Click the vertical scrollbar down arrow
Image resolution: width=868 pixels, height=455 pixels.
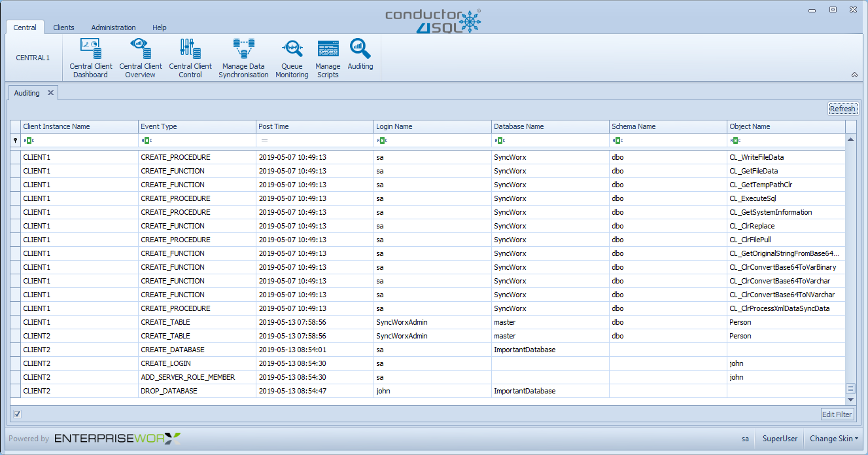pyautogui.click(x=851, y=400)
